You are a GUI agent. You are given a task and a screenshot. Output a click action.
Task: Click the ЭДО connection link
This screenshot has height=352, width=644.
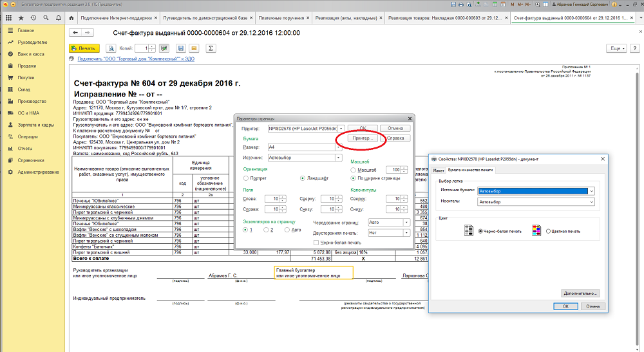point(136,59)
